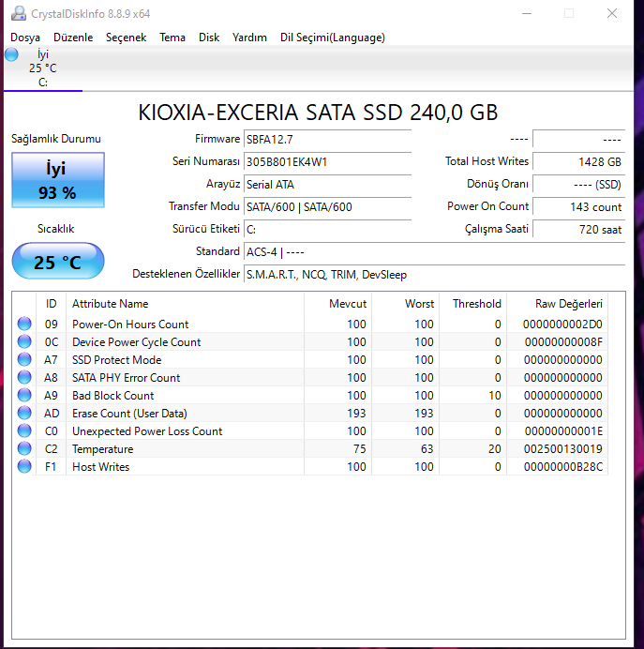Open the Düzenle menu
Viewport: 644px width, 649px height.
pyautogui.click(x=73, y=38)
